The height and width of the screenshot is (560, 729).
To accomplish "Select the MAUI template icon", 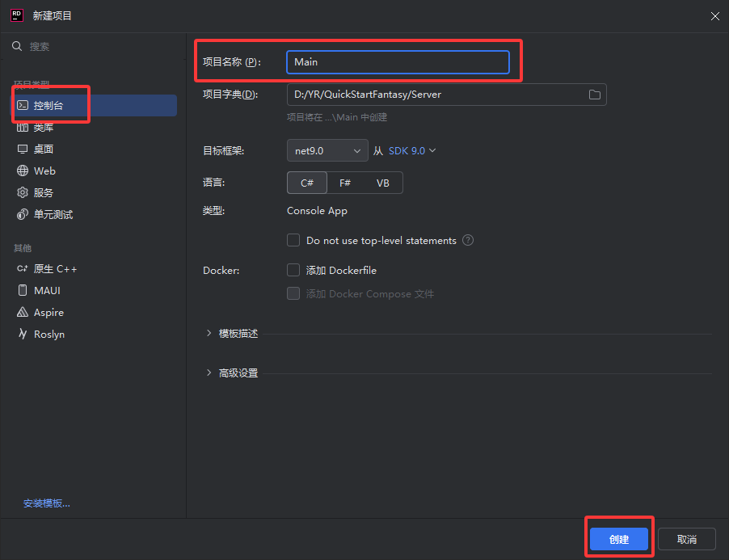I will [23, 291].
